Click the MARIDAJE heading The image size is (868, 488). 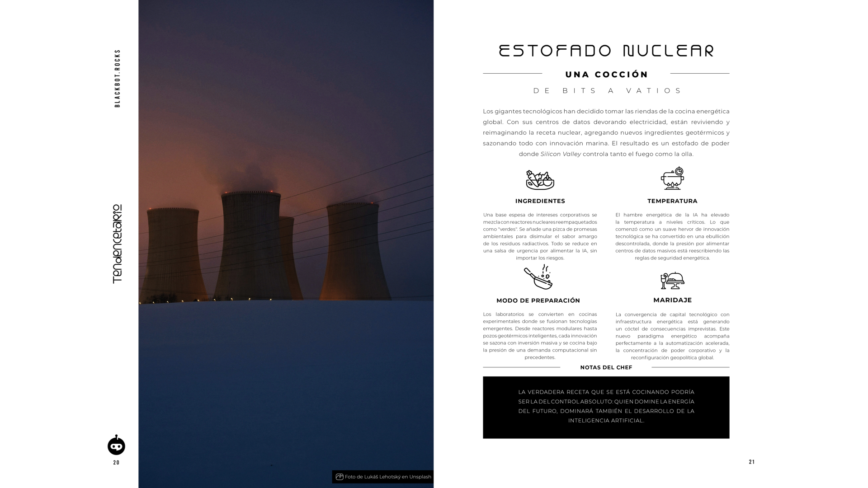tap(672, 300)
